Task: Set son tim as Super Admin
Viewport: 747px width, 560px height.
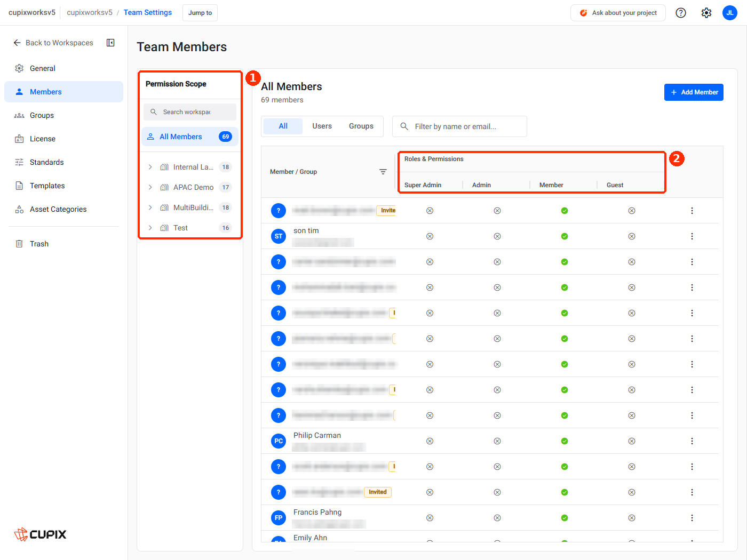Action: [x=430, y=236]
